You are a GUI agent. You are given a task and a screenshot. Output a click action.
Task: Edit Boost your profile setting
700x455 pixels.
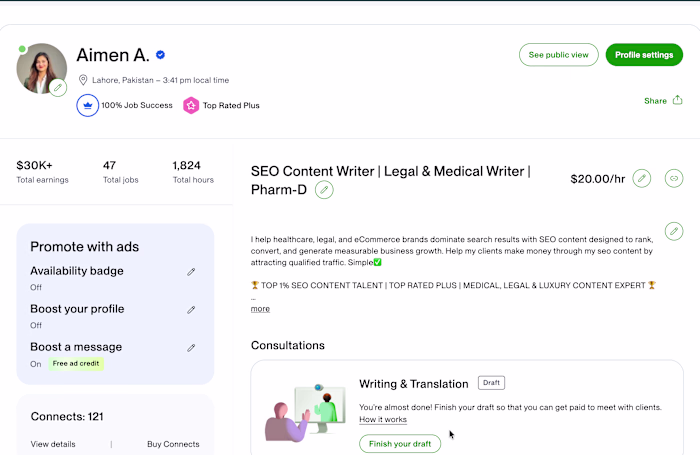191,309
